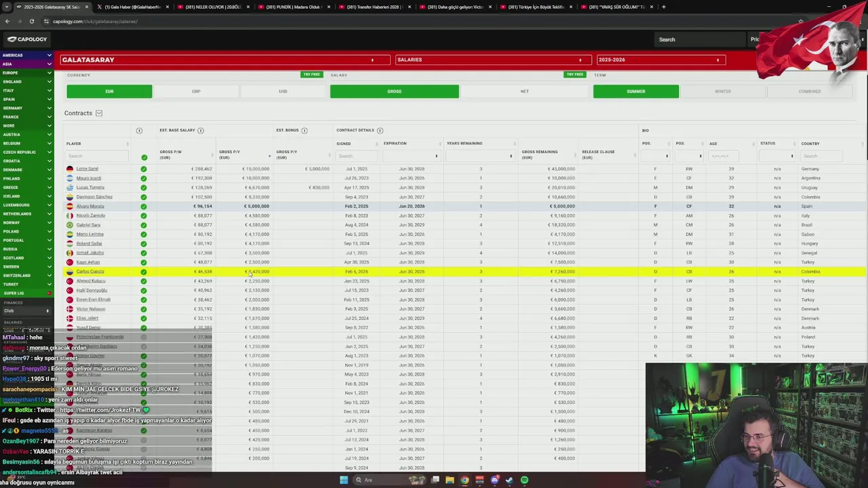Select AMERICAS in the sidebar menu
This screenshot has height=488, width=868.
click(x=26, y=55)
